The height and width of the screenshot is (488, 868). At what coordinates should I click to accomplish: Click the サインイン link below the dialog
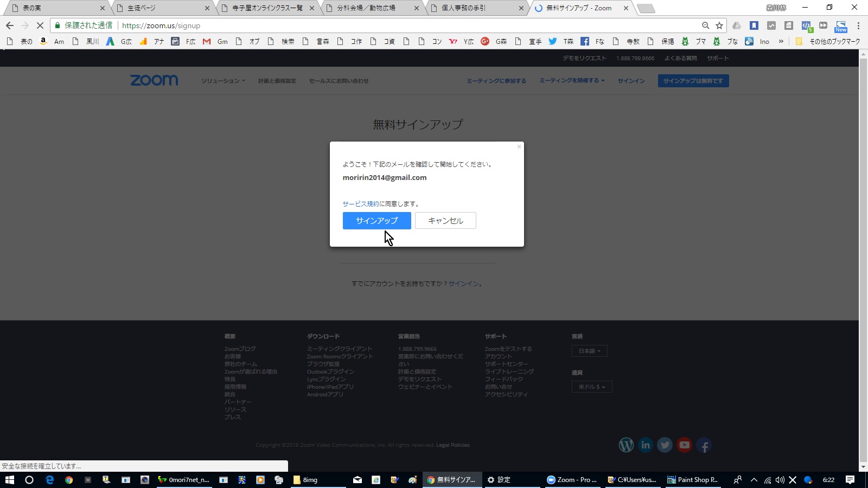coord(463,284)
